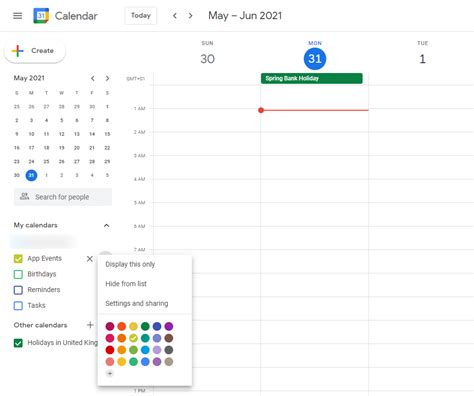The image size is (474, 396).
Task: Click the X next to App Events
Action: pos(90,259)
